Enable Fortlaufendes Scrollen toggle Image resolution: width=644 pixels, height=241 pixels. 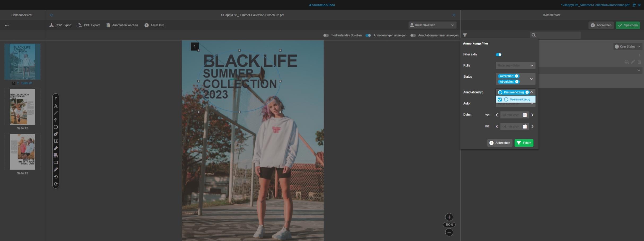(x=326, y=35)
